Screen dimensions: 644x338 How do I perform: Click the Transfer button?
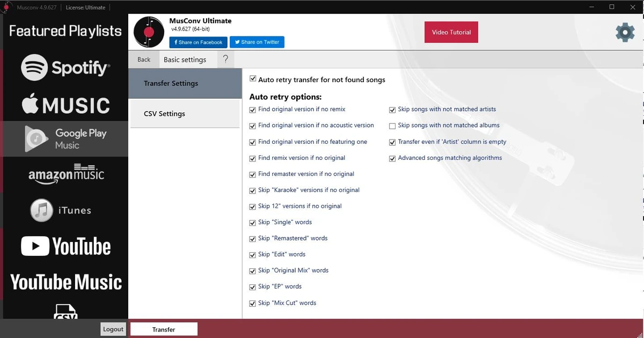point(164,329)
